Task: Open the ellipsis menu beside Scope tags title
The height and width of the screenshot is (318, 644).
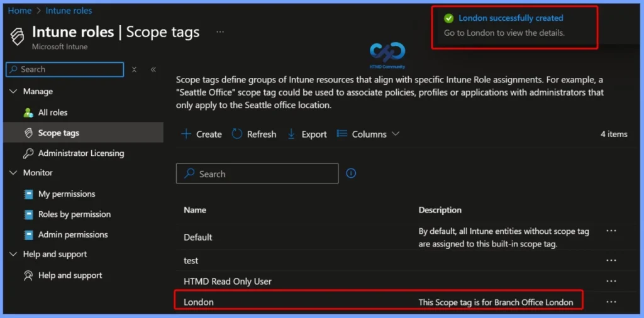Action: [220, 32]
